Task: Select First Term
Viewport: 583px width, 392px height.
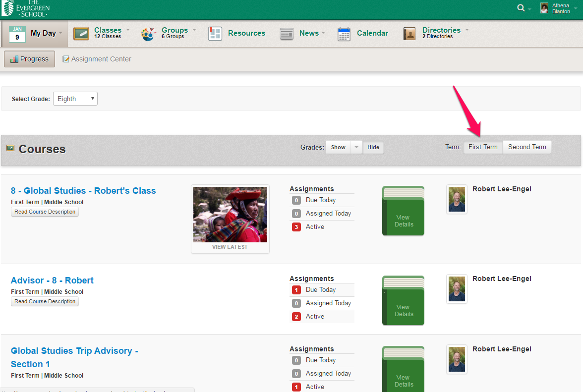Action: click(483, 147)
